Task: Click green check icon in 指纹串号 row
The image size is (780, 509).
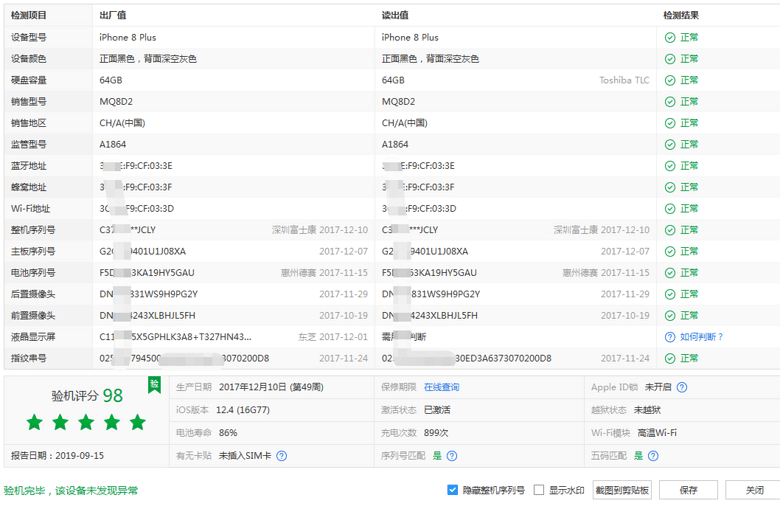Action: click(670, 358)
